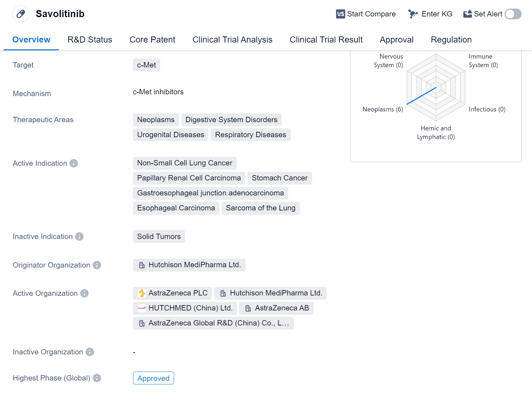Click the truncated AstraZeneca Global R&D (China) tag
Viewport: 532px width, 393px height.
(213, 323)
